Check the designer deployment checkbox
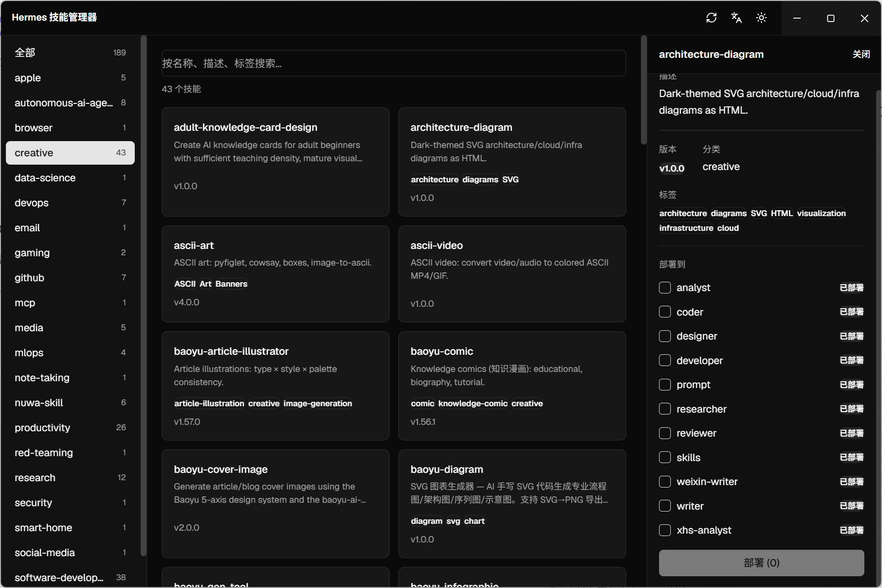 click(665, 336)
